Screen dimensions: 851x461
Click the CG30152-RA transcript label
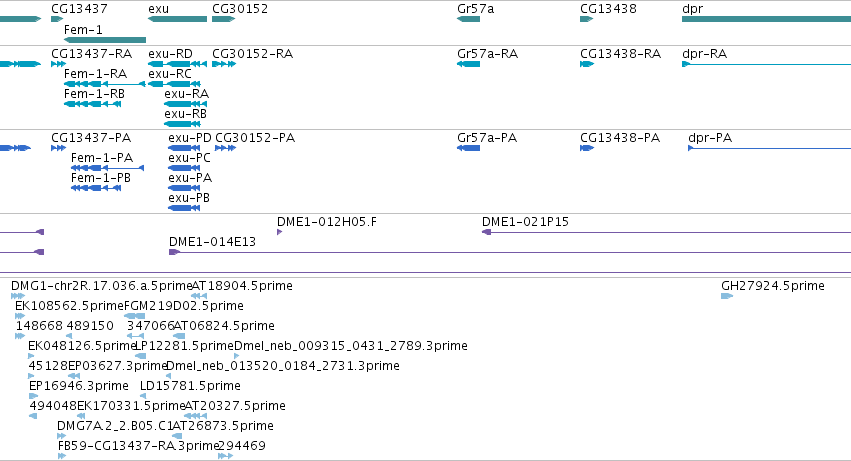252,54
